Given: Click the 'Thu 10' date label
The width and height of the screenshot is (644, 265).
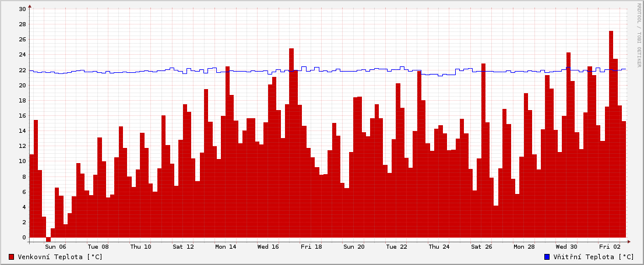Looking at the screenshot, I should 140,247.
